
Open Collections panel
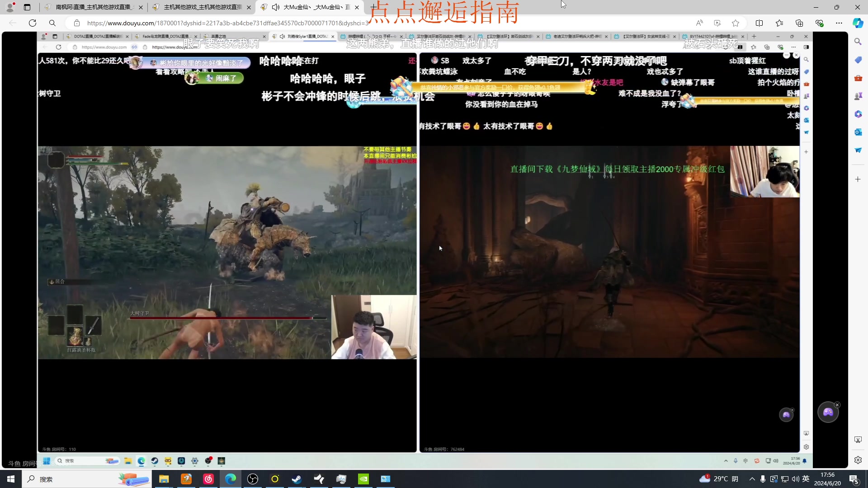[x=799, y=23]
